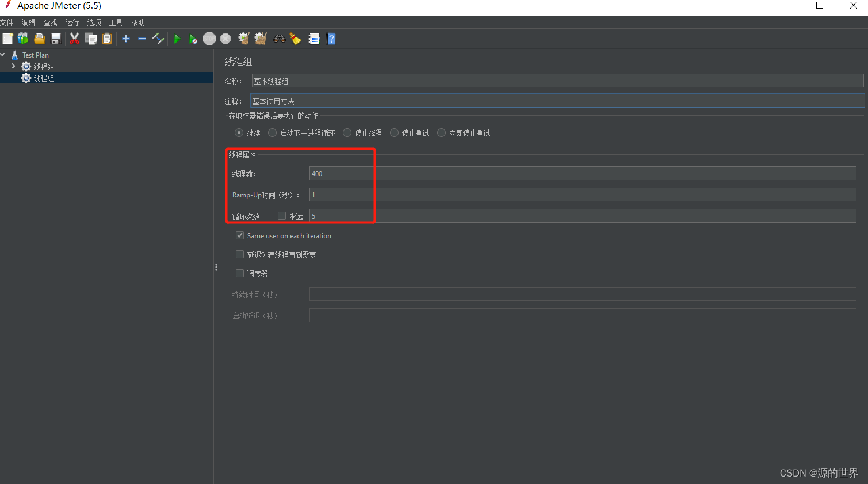Copy the selected element via toolbar
This screenshot has height=484, width=868.
pyautogui.click(x=91, y=39)
